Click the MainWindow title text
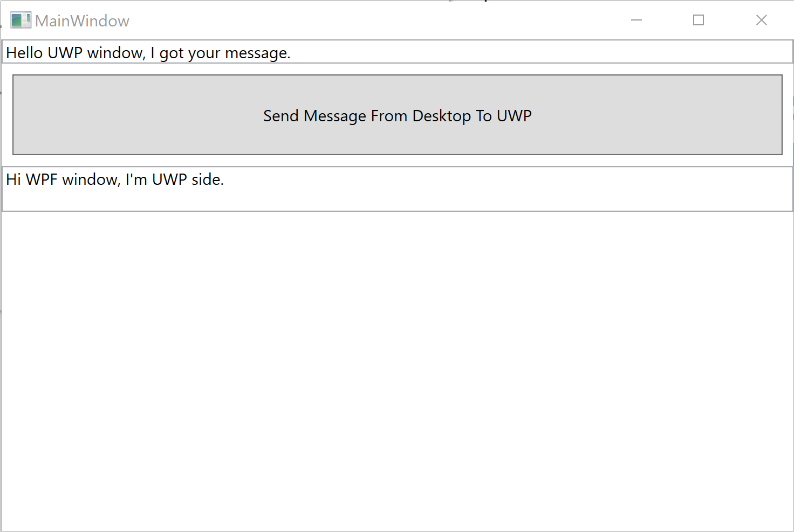Image resolution: width=794 pixels, height=532 pixels. click(82, 21)
